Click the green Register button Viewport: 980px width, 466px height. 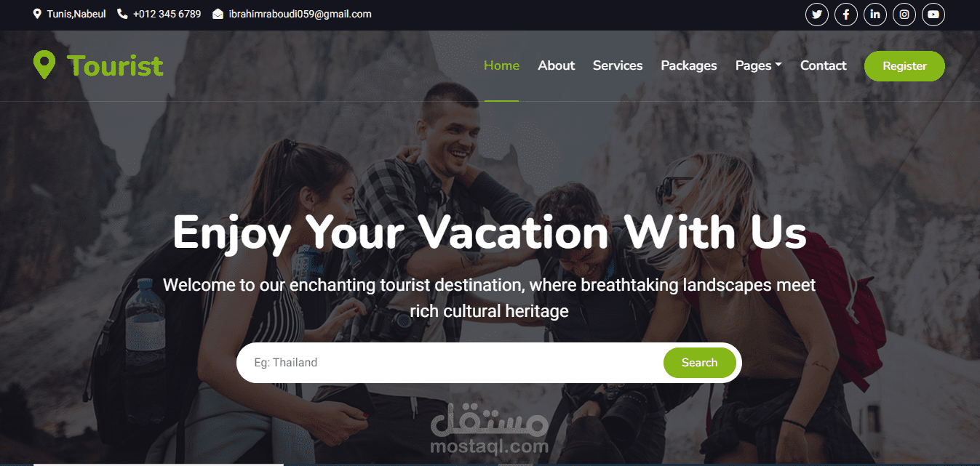(904, 66)
